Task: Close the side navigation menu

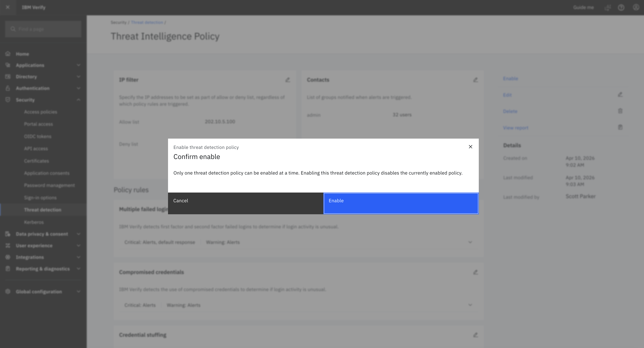Action: tap(8, 7)
